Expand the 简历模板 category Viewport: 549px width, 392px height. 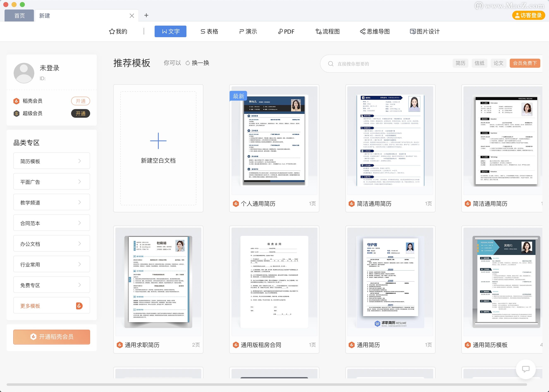click(51, 161)
